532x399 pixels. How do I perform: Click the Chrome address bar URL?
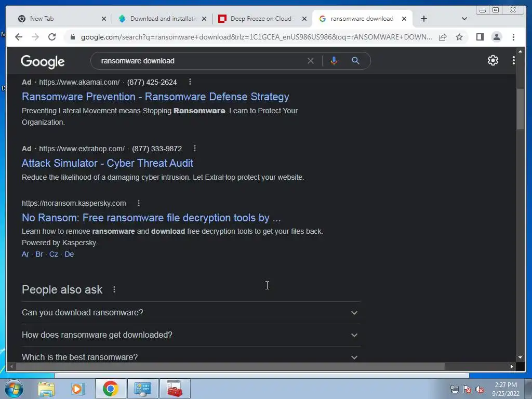[x=256, y=37]
